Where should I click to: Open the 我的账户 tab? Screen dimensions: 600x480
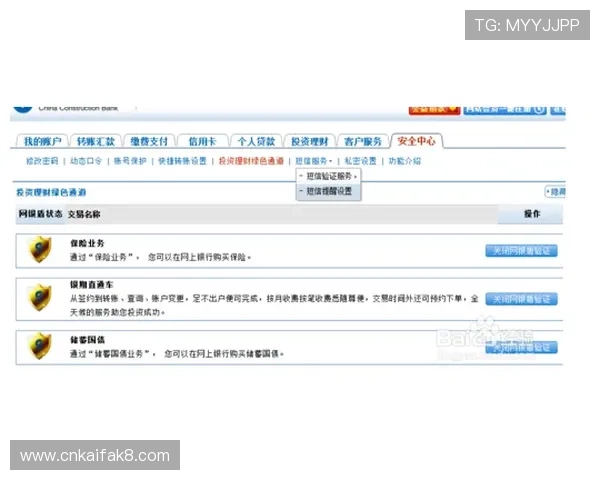coord(42,141)
